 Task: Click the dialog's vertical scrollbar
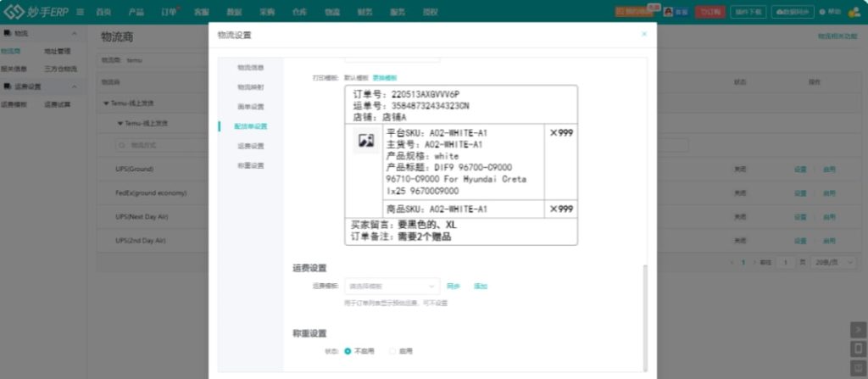click(x=645, y=317)
